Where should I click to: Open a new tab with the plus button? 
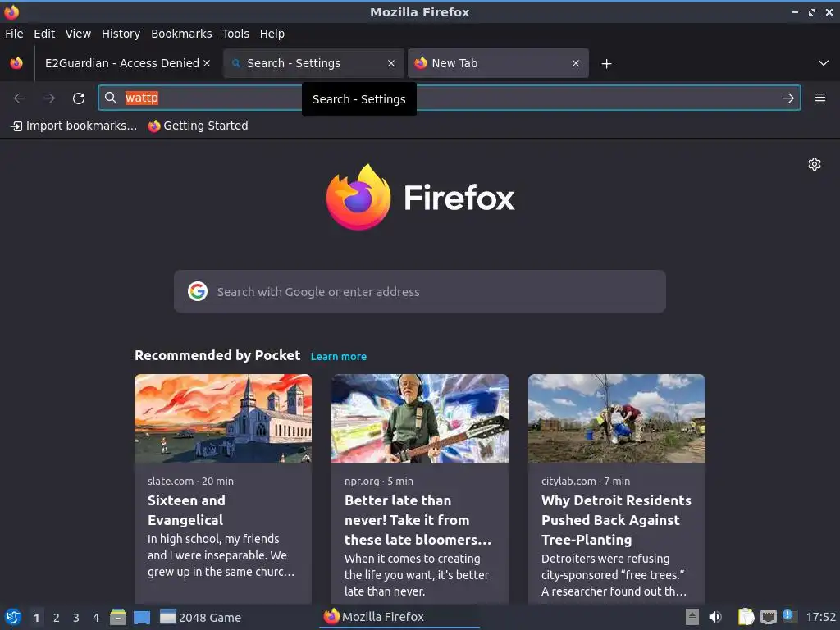pos(606,64)
